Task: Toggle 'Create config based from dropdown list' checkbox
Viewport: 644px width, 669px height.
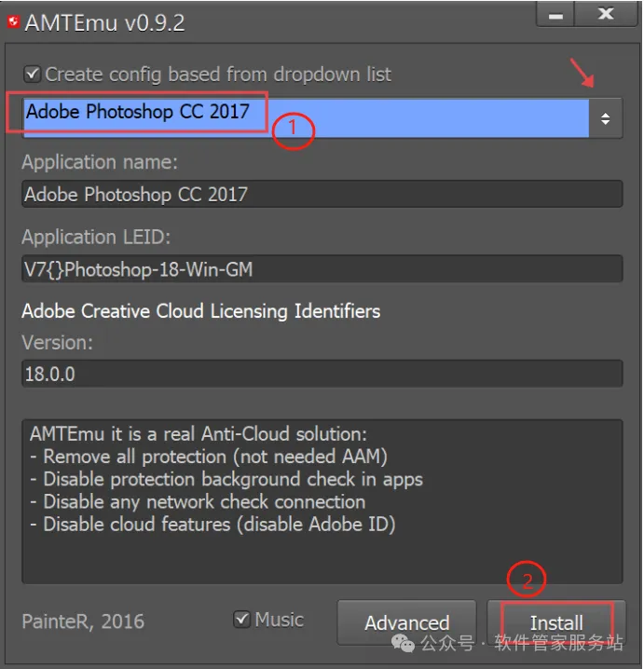Action: tap(33, 74)
